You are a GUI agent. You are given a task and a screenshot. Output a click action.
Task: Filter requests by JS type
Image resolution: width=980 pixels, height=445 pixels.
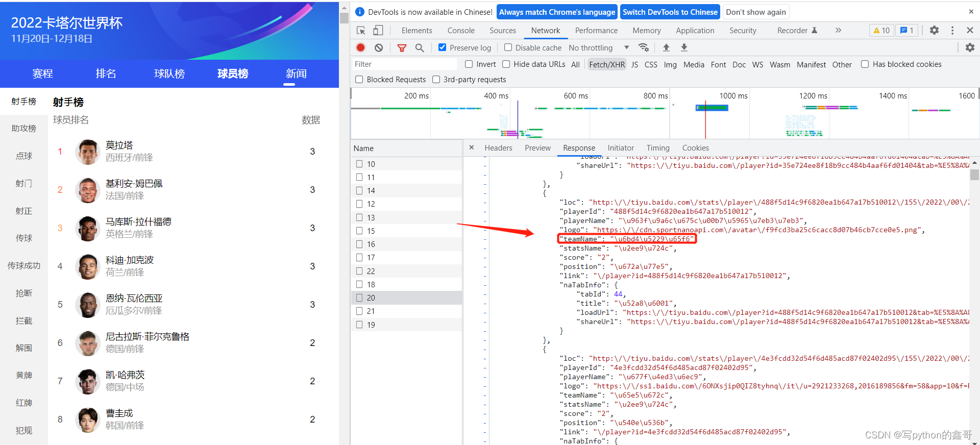pos(634,64)
